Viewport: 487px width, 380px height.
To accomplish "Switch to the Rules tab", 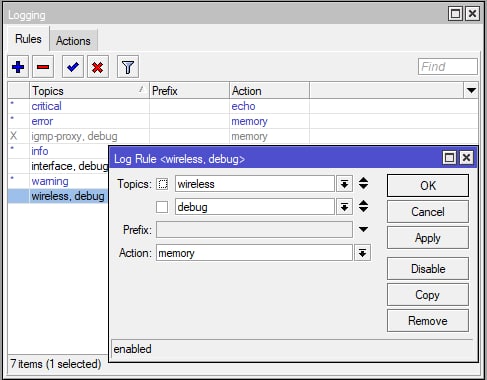I will click(28, 39).
